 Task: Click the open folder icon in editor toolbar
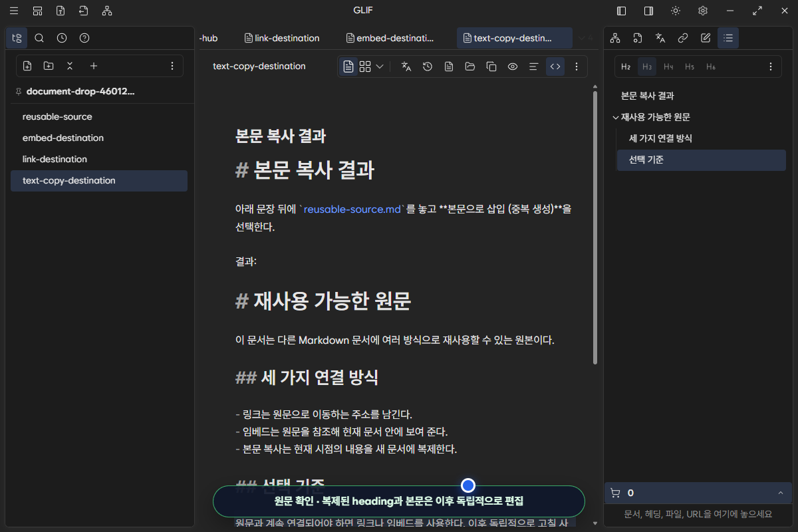[470, 66]
